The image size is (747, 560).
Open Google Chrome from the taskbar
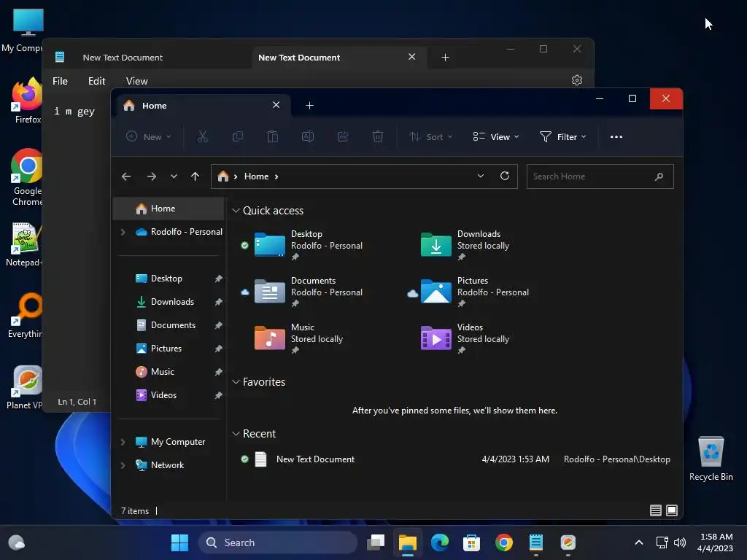(x=503, y=542)
